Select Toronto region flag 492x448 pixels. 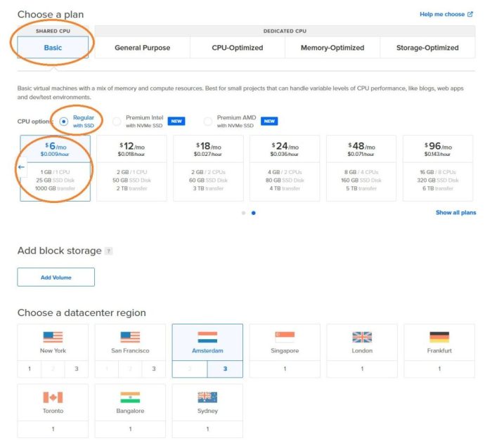[53, 397]
